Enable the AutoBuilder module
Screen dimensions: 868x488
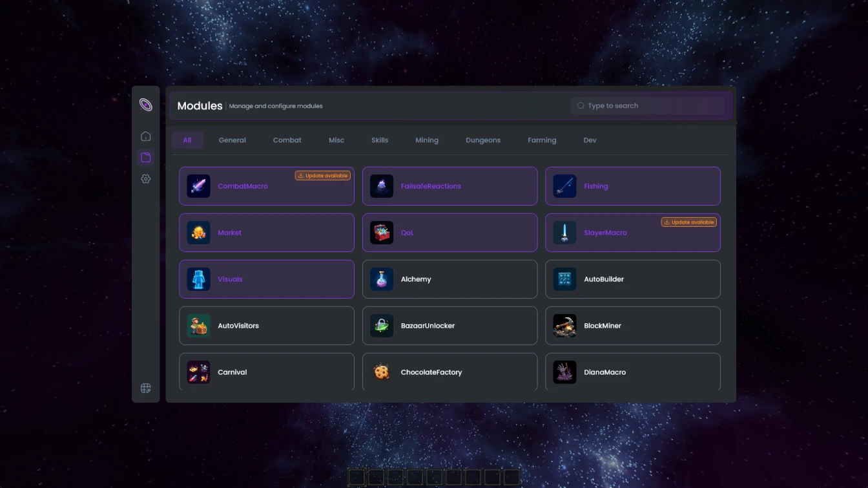click(632, 279)
